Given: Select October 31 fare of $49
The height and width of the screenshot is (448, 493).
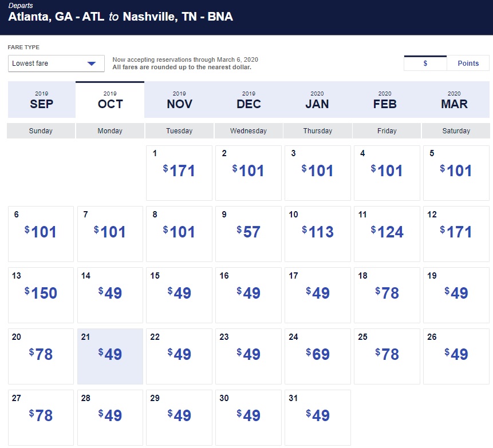Looking at the screenshot, I should pyautogui.click(x=318, y=417).
